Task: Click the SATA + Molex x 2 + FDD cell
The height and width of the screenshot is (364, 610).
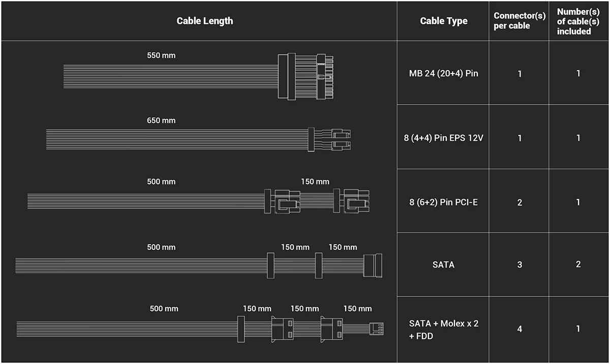Action: click(x=443, y=329)
